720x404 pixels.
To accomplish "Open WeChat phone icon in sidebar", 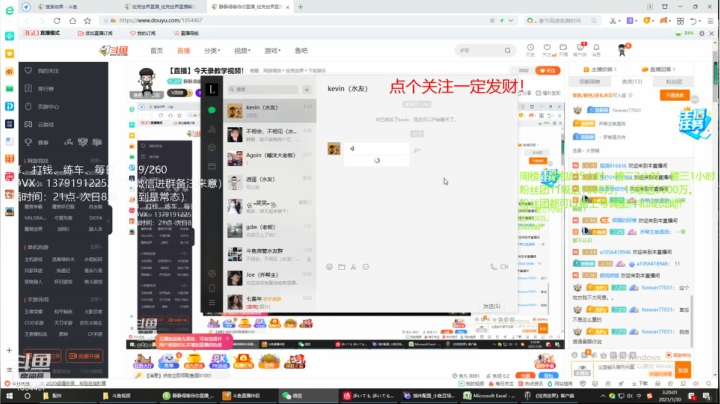I will point(212,288).
